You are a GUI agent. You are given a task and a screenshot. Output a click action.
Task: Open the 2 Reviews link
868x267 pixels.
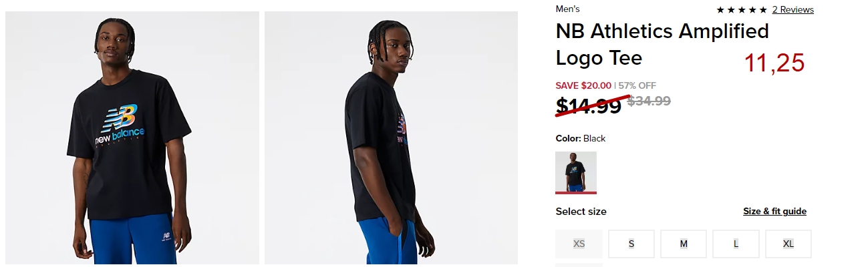[792, 9]
